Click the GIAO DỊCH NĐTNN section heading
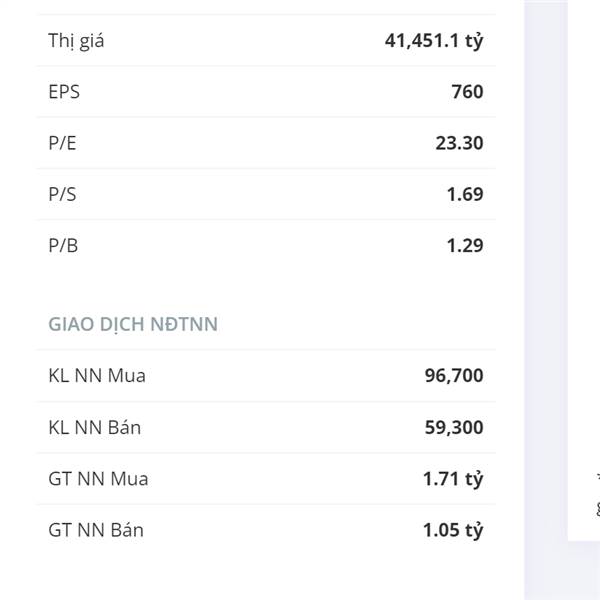The width and height of the screenshot is (600, 600). [x=133, y=324]
